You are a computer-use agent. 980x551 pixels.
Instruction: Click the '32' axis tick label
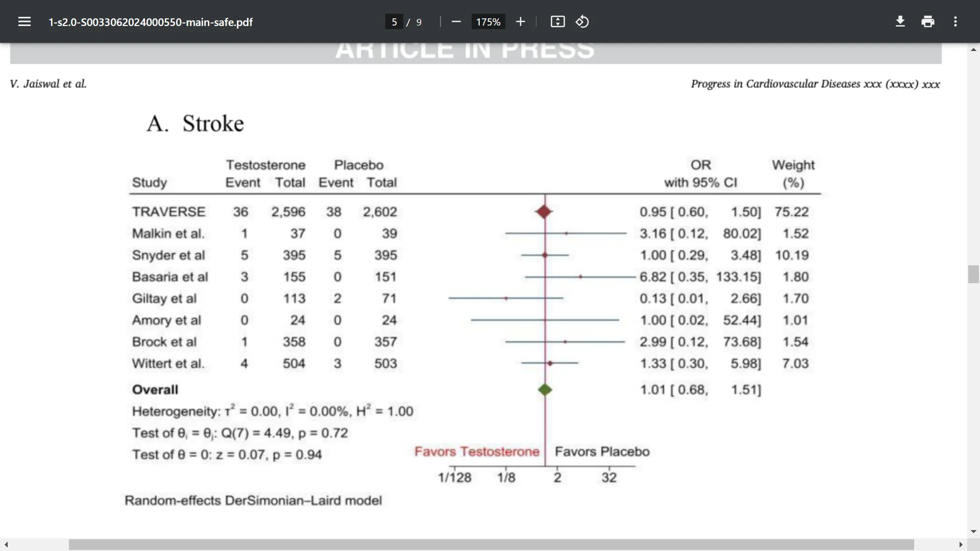(x=609, y=478)
